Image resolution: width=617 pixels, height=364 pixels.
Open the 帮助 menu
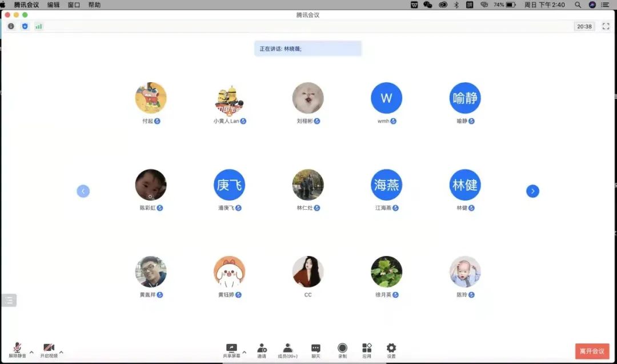(94, 5)
